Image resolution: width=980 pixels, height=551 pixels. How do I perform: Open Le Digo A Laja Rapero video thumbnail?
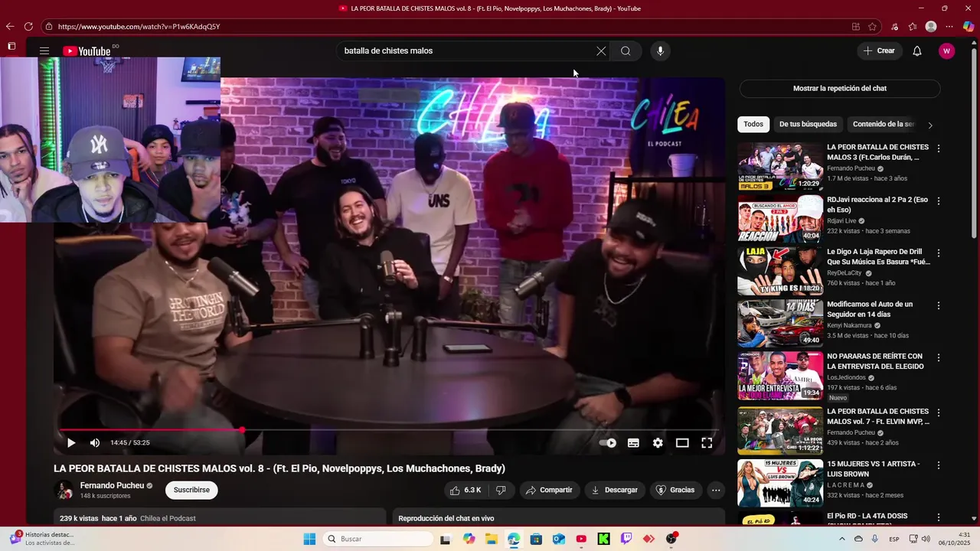(x=780, y=271)
